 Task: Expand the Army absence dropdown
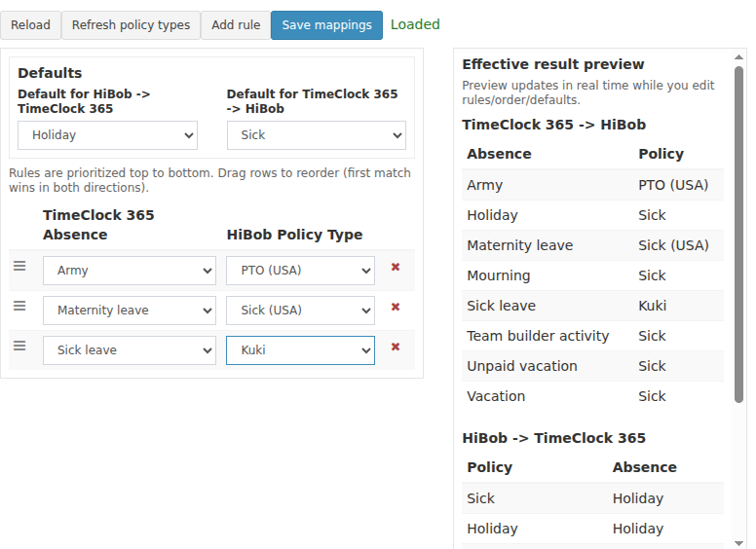129,271
